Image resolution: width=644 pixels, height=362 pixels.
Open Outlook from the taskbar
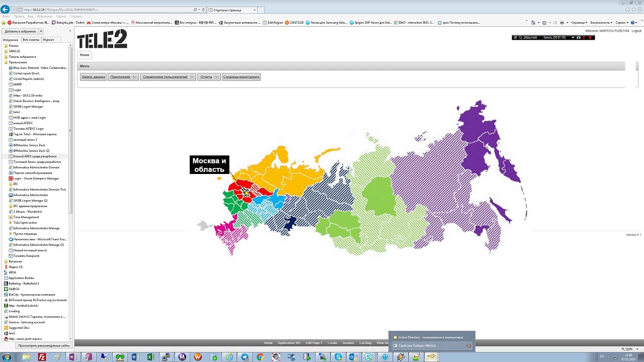tap(354, 357)
